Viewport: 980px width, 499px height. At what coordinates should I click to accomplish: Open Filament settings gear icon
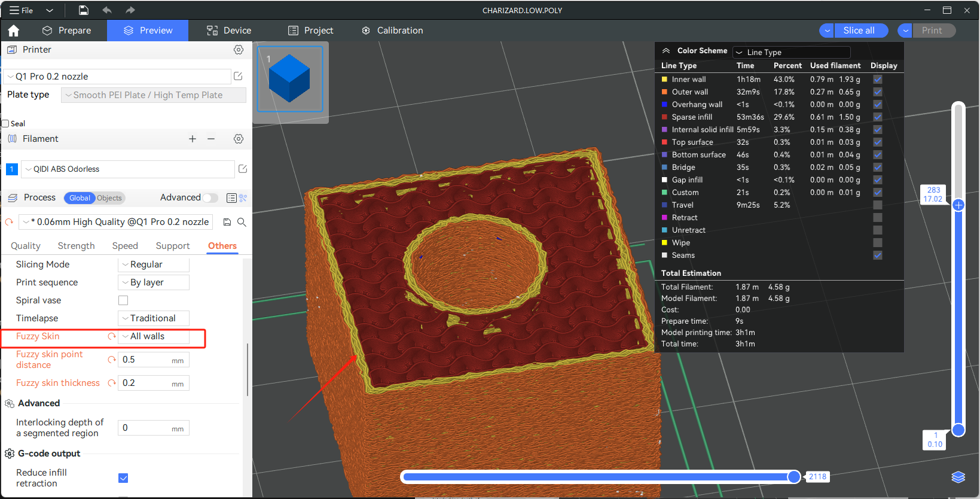point(239,139)
